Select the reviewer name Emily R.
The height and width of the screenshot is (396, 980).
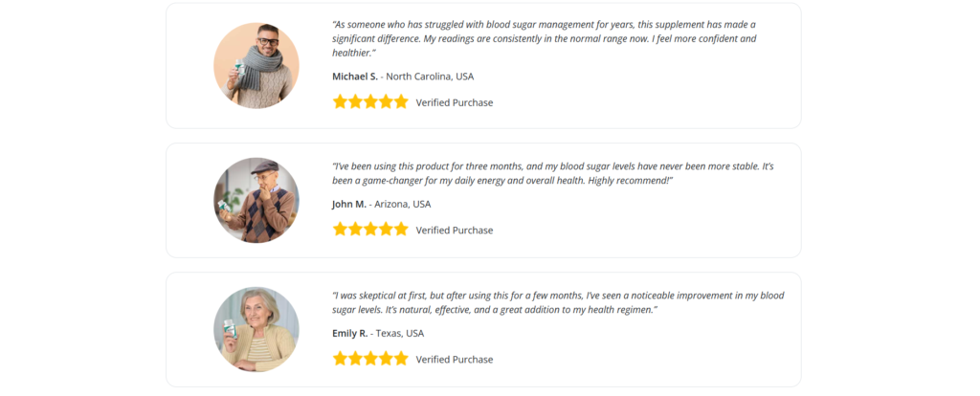pos(350,333)
